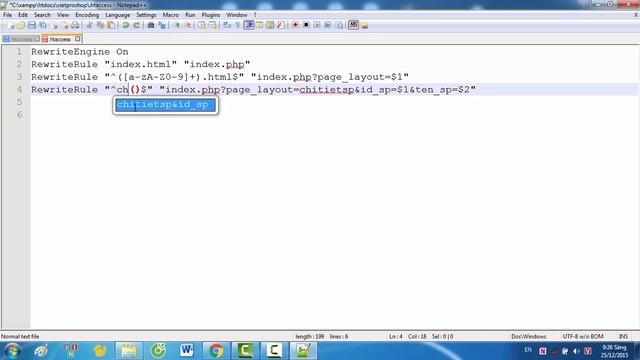Click the last toolbar icon after spell-check
640x360 pixels.
(x=364, y=25)
